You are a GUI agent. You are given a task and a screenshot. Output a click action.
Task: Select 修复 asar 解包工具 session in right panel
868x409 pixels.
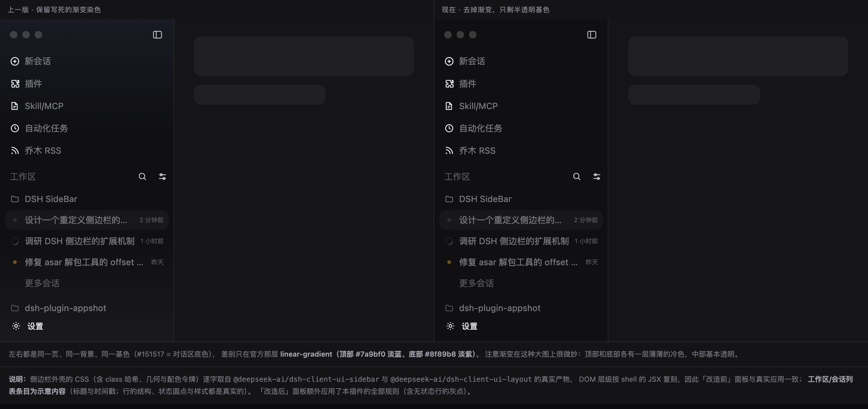(521, 262)
